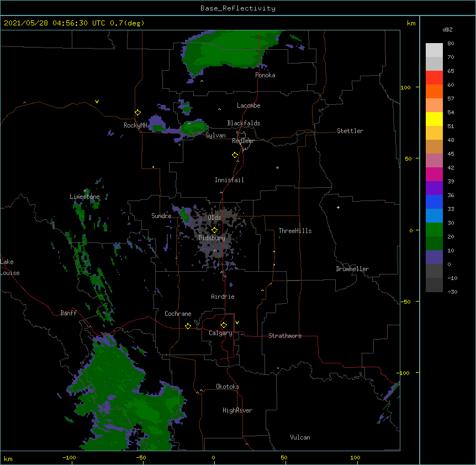Screen dimensions: 476x465
Task: Click the yellow diamond marker between Olds and Didsbury
Action: coord(214,230)
